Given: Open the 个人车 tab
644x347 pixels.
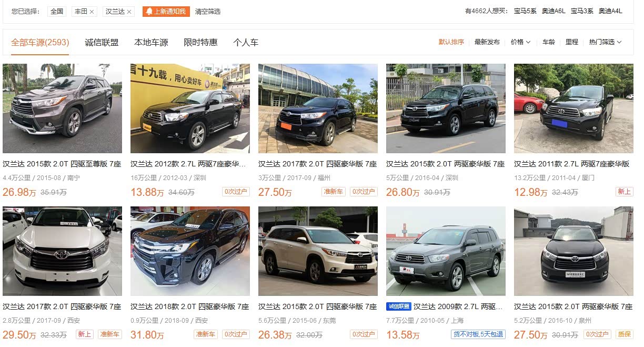Looking at the screenshot, I should (x=246, y=43).
